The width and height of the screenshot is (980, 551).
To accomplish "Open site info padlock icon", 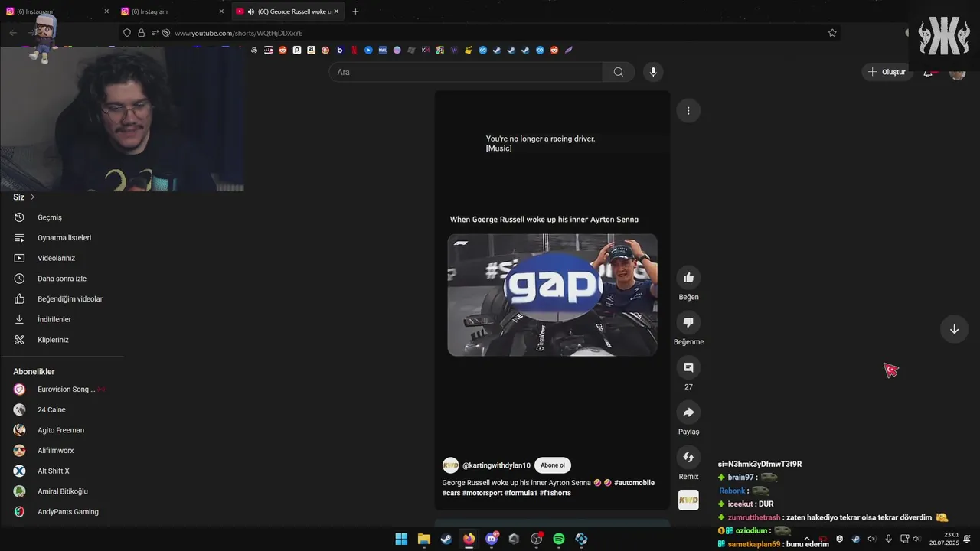I will [x=141, y=33].
